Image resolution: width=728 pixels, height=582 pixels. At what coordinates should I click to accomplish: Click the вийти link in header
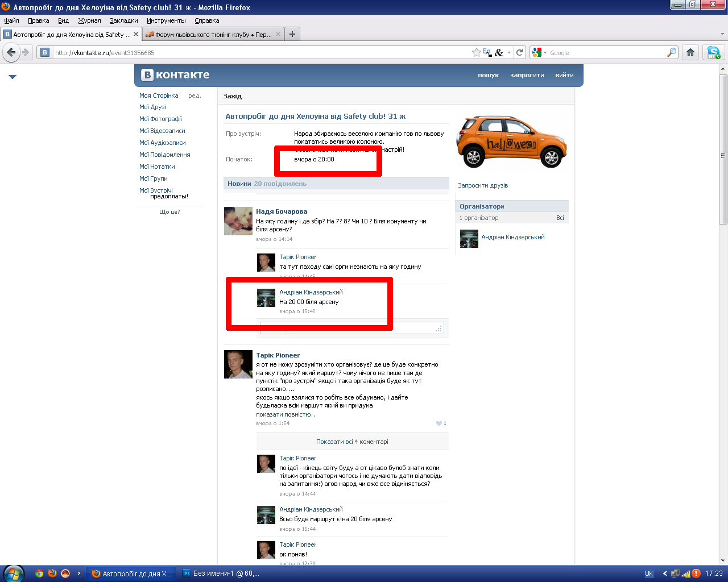click(564, 75)
